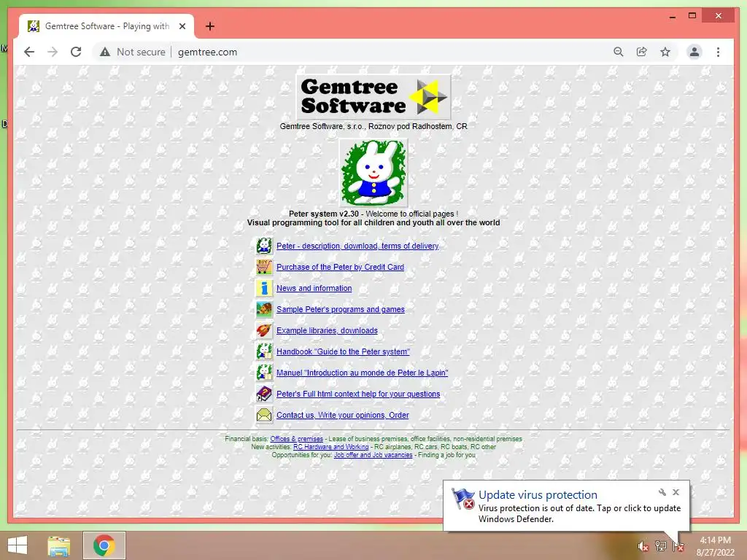Image resolution: width=747 pixels, height=560 pixels.
Task: Click the network tray icon
Action: (661, 546)
